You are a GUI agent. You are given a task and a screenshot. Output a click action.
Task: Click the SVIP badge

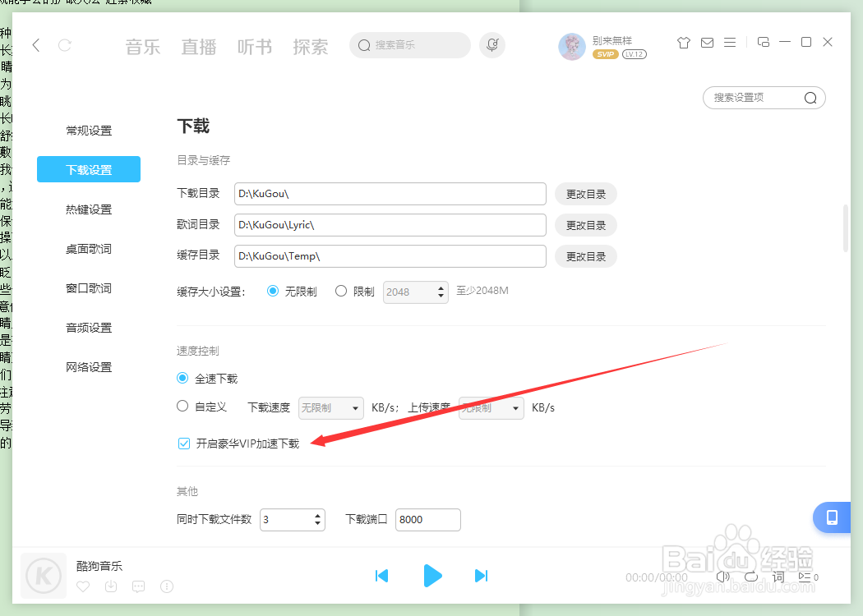coord(606,54)
